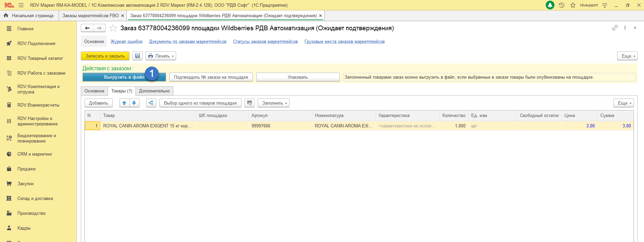Open the history clock icon
Image resolution: width=644 pixels, height=242 pixels.
tap(561, 5)
